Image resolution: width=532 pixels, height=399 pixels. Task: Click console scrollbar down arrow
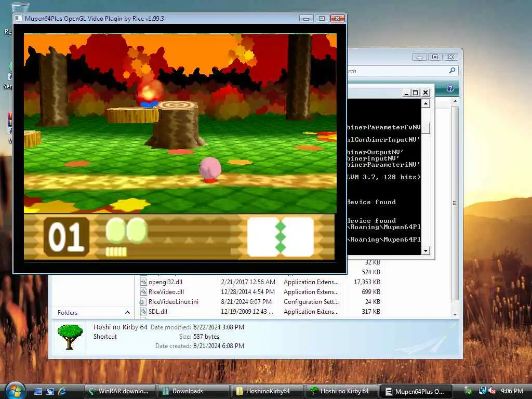coord(425,251)
